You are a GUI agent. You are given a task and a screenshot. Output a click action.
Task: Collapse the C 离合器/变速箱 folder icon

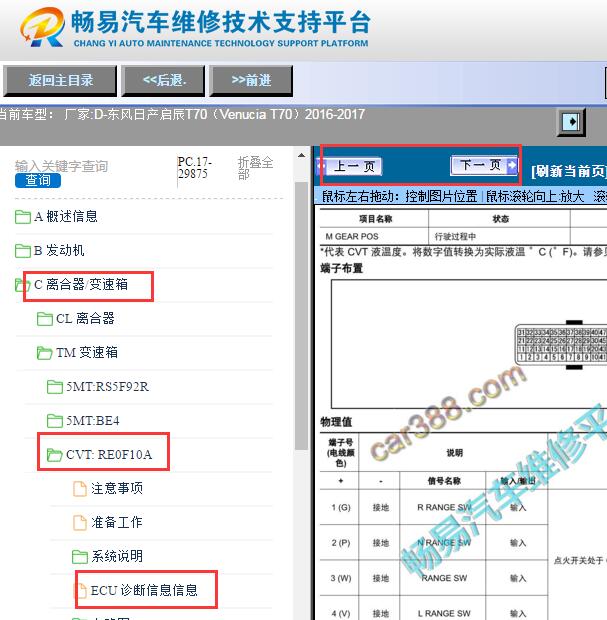22,285
